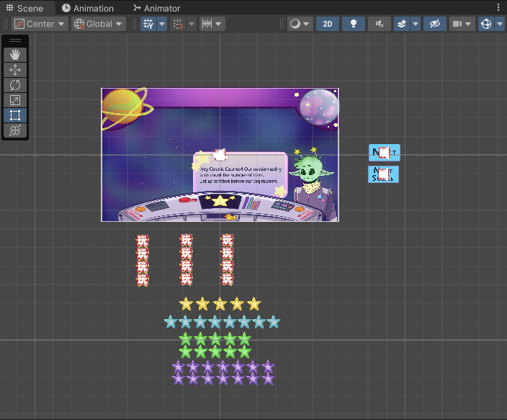The width and height of the screenshot is (507, 420).
Task: Select the small yellow duck on console
Action: tap(230, 217)
